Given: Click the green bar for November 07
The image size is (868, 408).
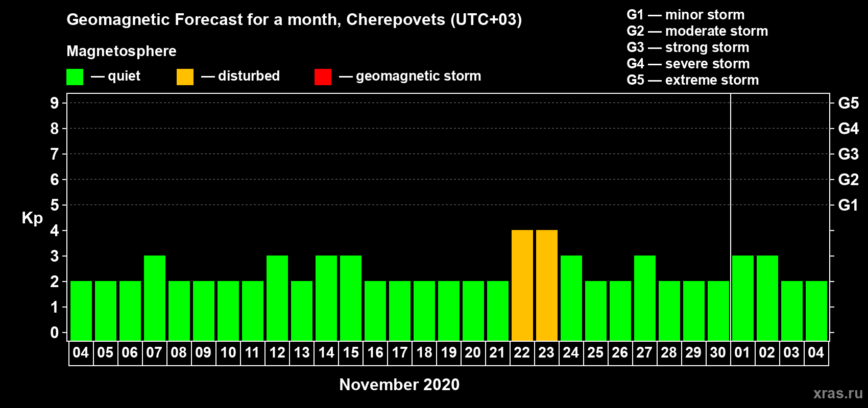Looking at the screenshot, I should pyautogui.click(x=155, y=298).
